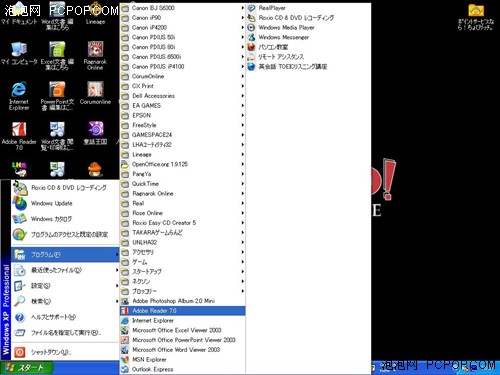Expand CX Print program folder
The image size is (500, 375).
click(183, 86)
